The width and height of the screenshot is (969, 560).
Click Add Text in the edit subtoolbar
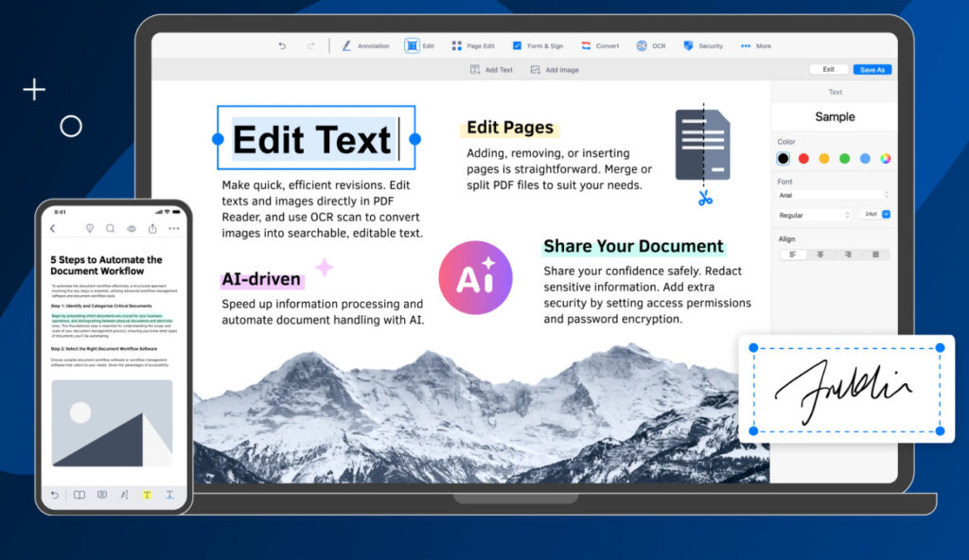(491, 70)
